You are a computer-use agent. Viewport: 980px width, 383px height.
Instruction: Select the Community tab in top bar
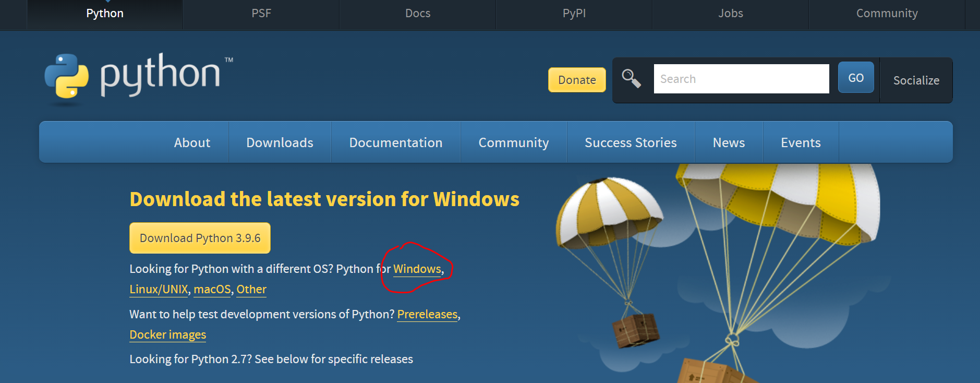pos(887,14)
